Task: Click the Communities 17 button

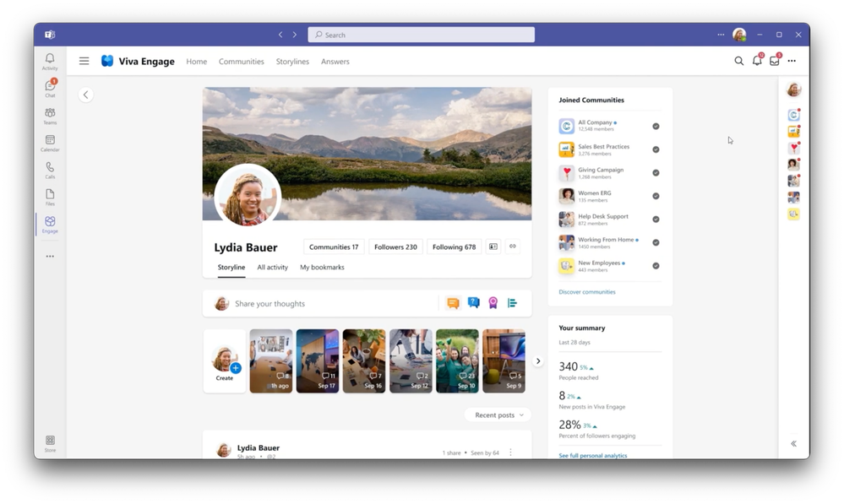Action: (x=334, y=247)
